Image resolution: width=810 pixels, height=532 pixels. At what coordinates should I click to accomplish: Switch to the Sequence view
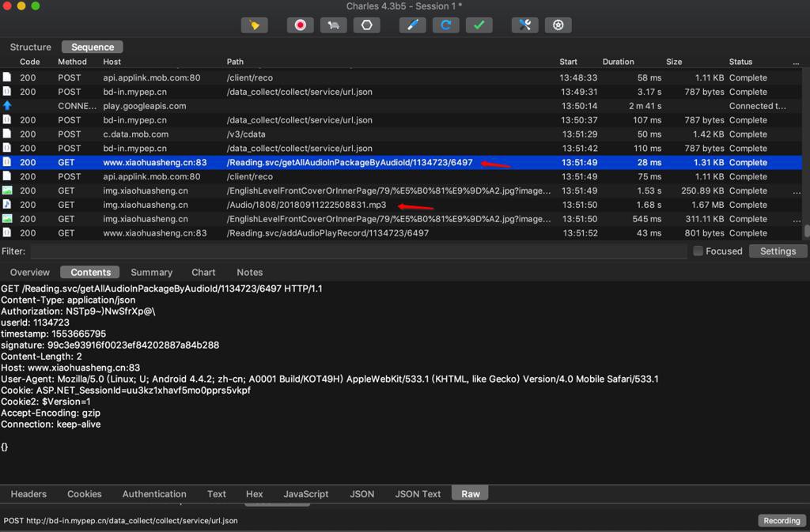93,47
